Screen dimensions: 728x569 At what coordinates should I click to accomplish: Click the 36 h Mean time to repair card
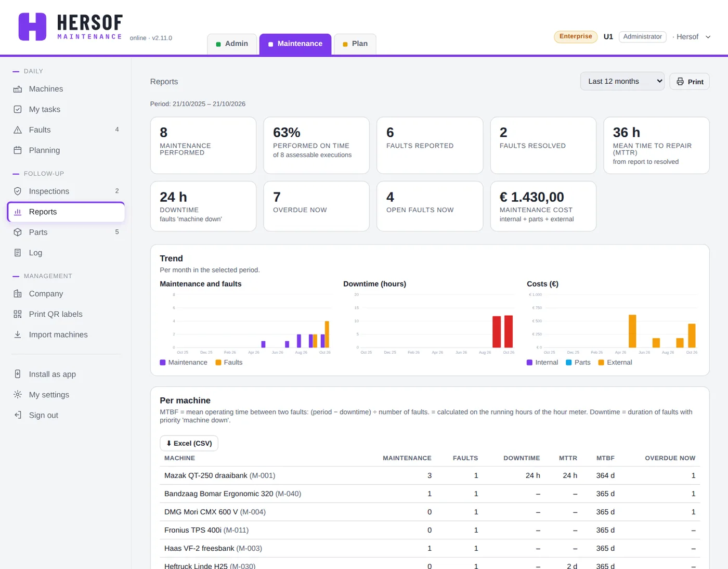[x=656, y=145]
